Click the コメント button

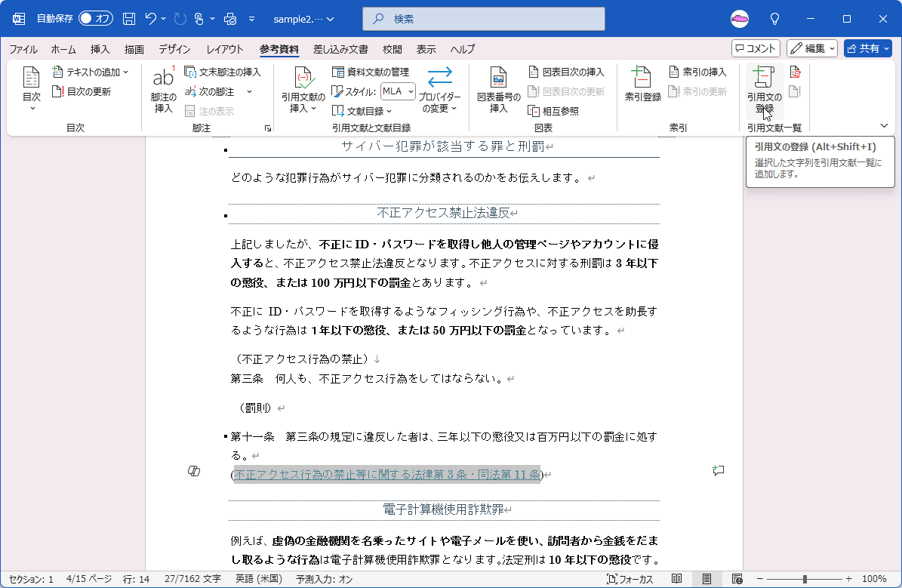click(x=756, y=48)
